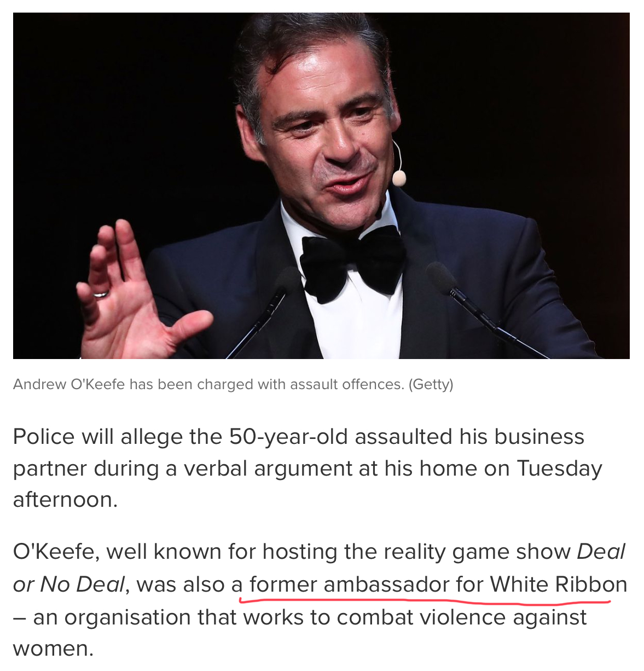Click the word 'women.' at the article end
Screen dimensions: 644x671
[x=54, y=649]
